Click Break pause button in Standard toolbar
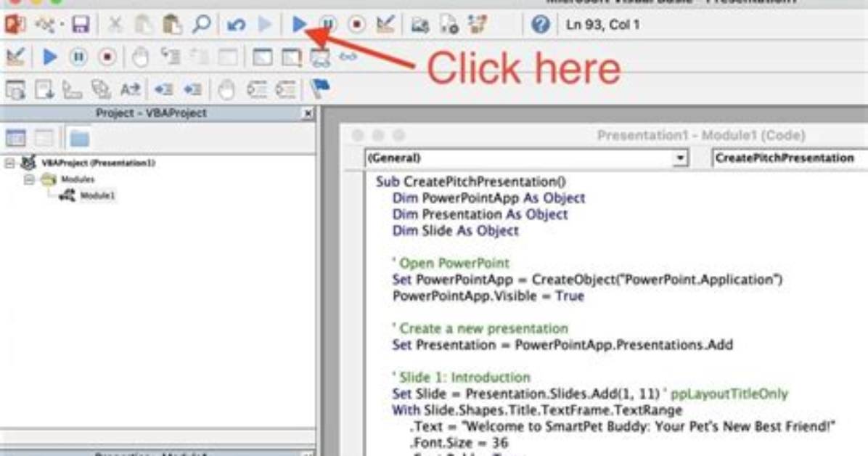868x456 pixels. 328,25
